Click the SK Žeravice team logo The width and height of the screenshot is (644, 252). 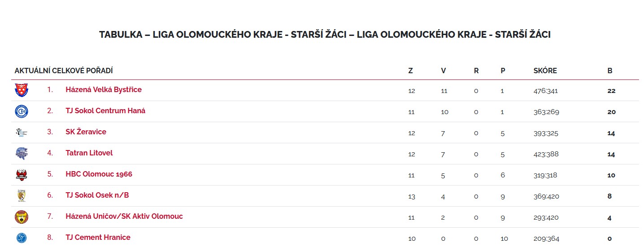click(x=21, y=133)
